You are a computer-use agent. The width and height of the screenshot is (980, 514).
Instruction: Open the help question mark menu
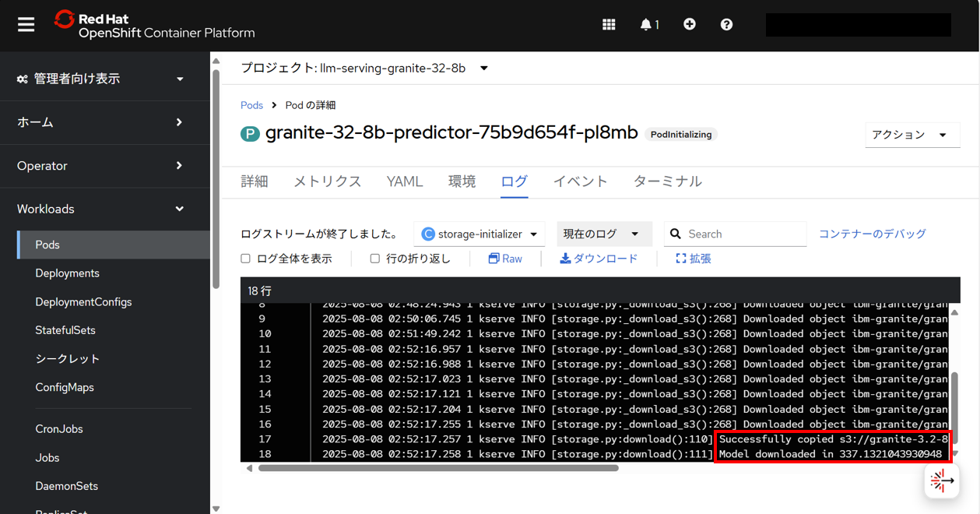[726, 25]
